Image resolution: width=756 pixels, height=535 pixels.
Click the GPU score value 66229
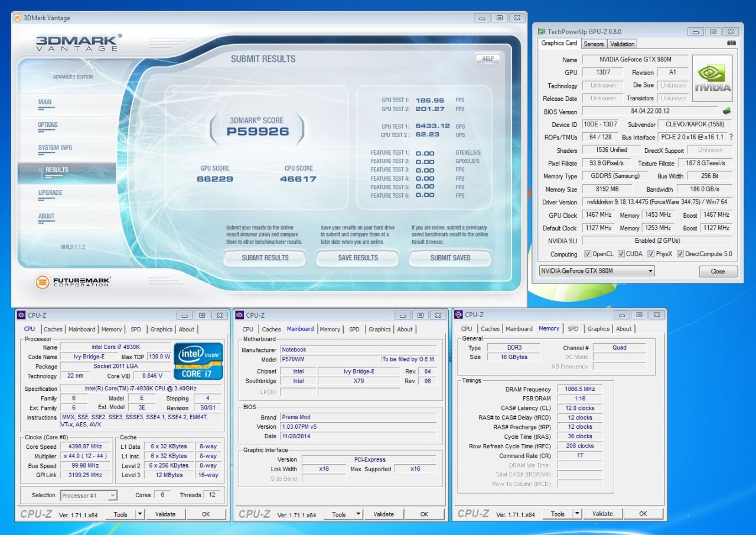tap(215, 179)
